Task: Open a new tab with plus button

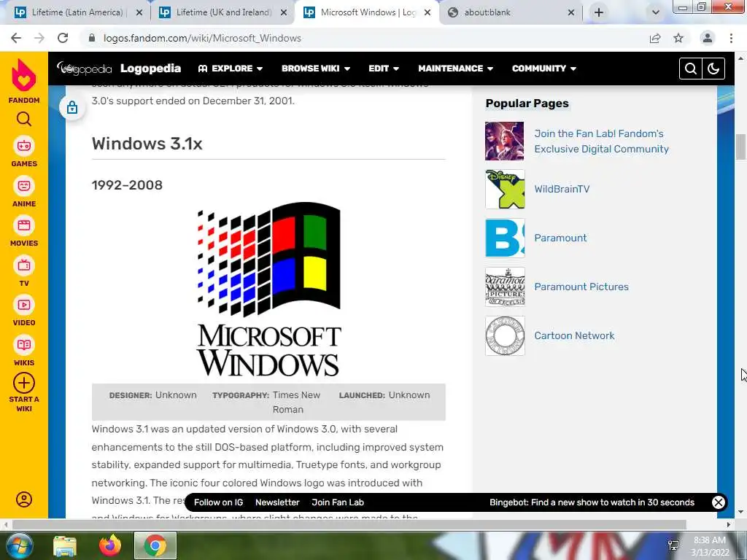Action: pyautogui.click(x=599, y=12)
